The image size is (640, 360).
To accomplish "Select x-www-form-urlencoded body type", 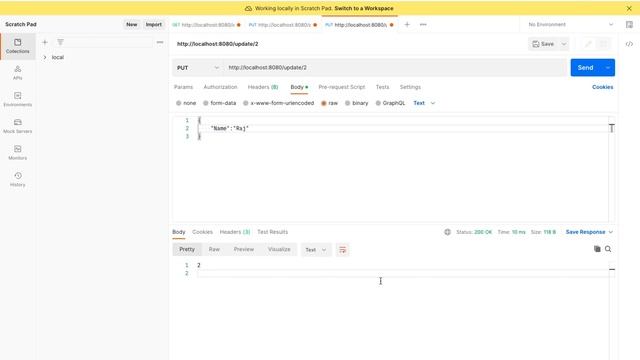I will 278,103.
